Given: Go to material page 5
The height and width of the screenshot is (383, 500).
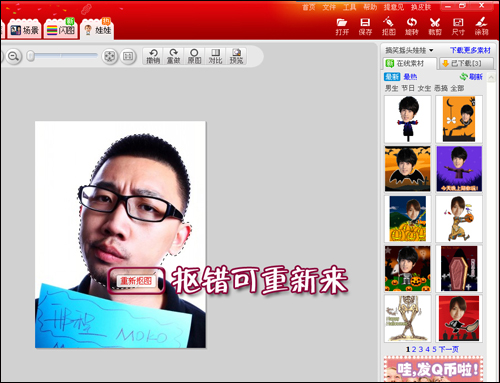Looking at the screenshot, I should point(434,349).
